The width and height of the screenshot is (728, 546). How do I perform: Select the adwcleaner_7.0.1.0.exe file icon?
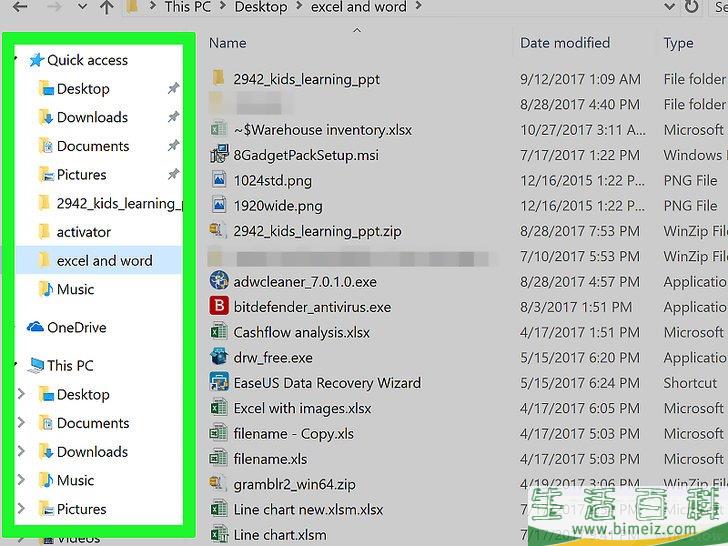219,281
